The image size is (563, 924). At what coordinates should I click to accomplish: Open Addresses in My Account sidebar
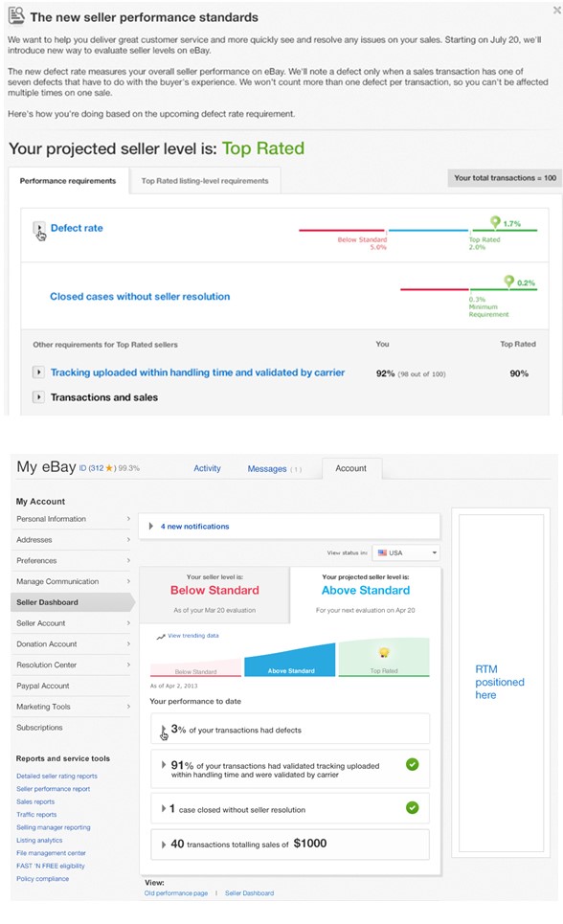pos(72,540)
